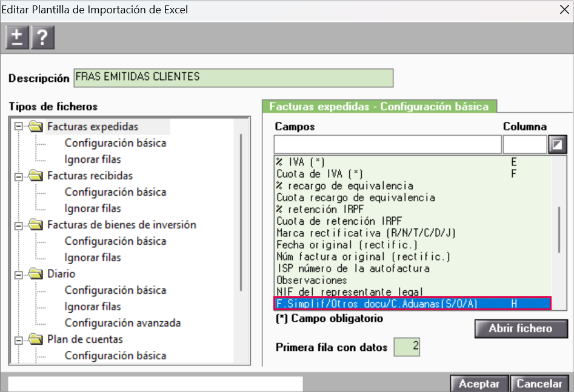574x392 pixels.
Task: Click the Facturas recibidas folder icon
Action: click(36, 175)
